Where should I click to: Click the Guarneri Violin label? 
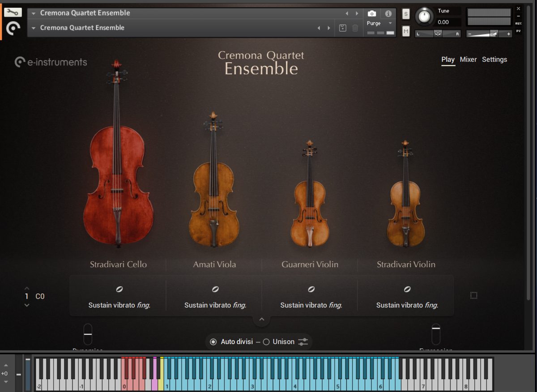[310, 264]
